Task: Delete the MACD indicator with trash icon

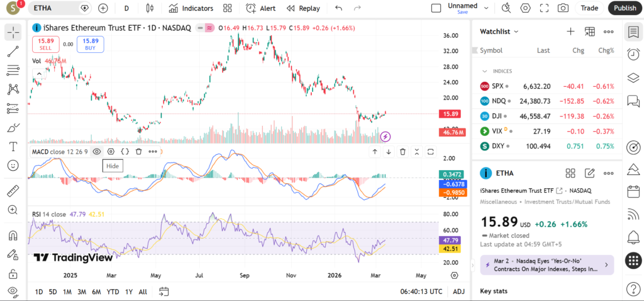Action: [x=138, y=151]
